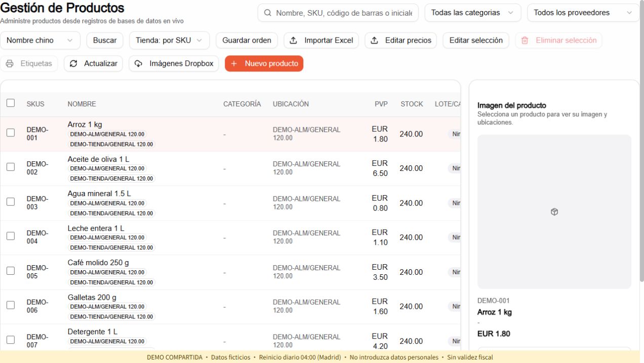Create a Nuevo producto
Viewport: 644px width, 363px height.
tap(264, 64)
